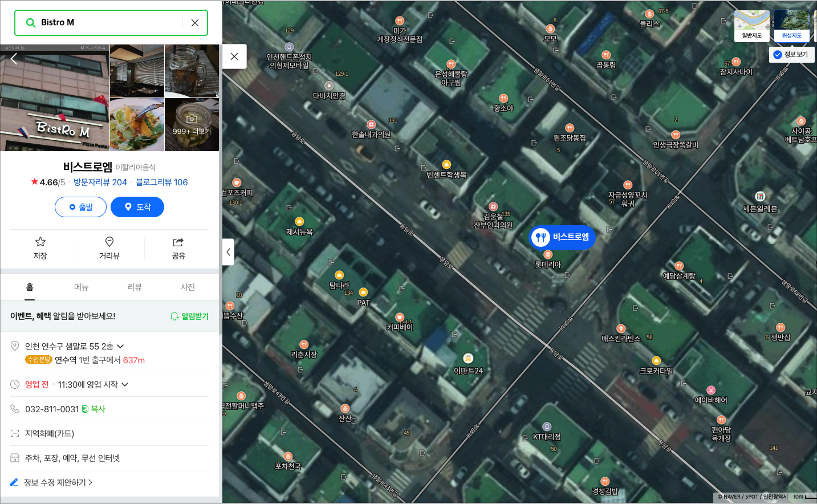Click the 다비치안경 map marker

(x=329, y=86)
